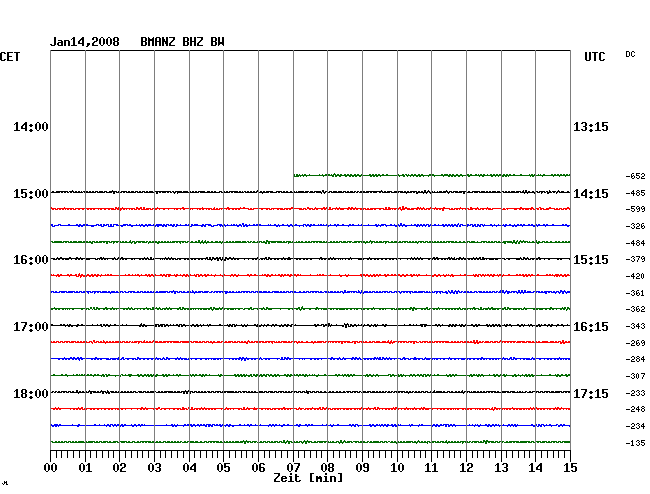The width and height of the screenshot is (650, 494).
Task: Click minute label 07 on time axis
Action: (293, 468)
